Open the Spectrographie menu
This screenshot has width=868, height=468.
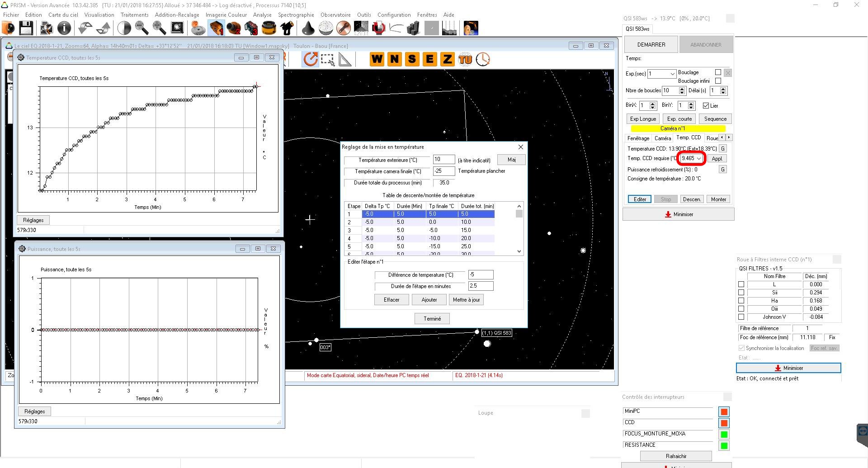296,15
